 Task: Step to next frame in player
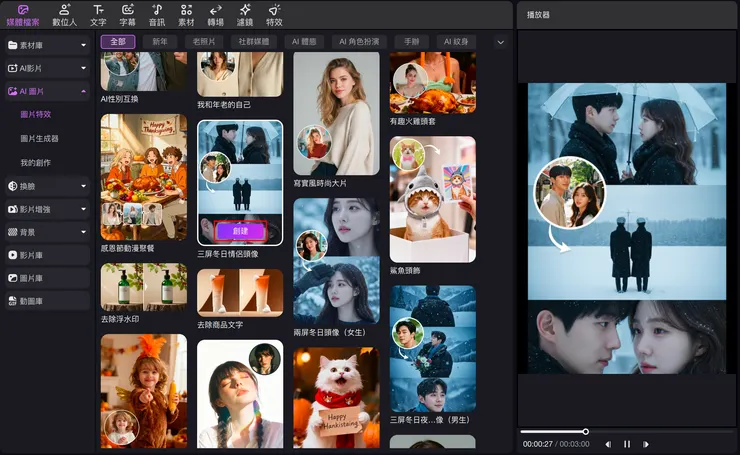(x=646, y=444)
